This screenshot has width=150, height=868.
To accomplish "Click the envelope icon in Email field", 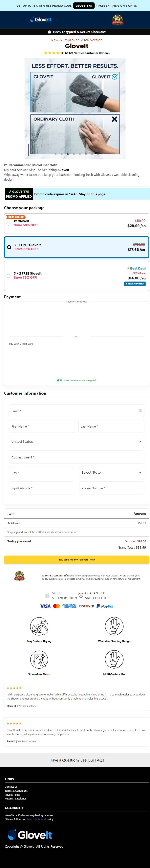I will (140, 410).
